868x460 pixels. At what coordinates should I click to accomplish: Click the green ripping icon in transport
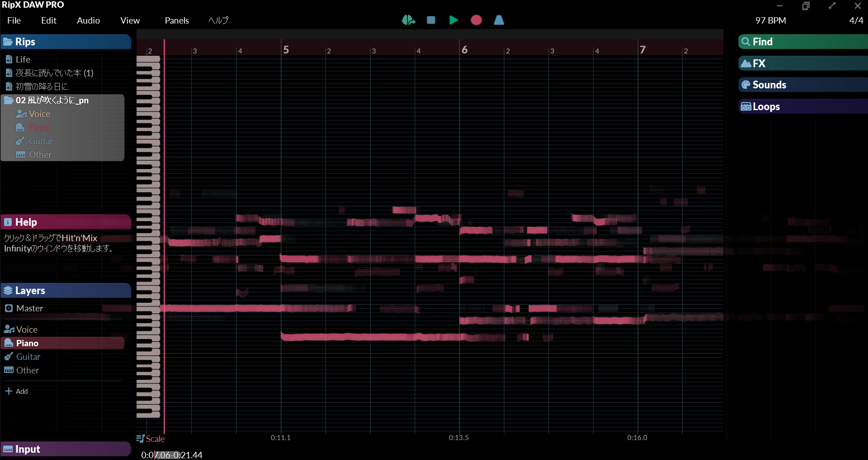408,20
